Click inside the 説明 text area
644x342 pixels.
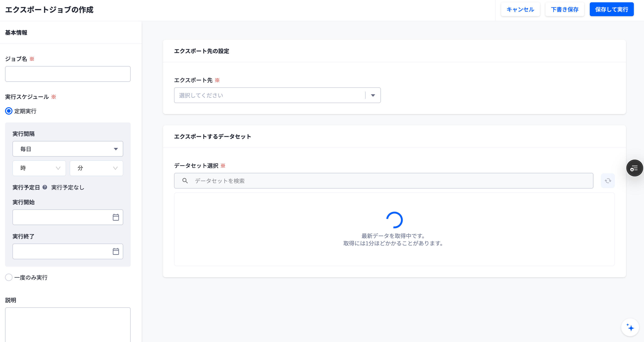pos(68,324)
